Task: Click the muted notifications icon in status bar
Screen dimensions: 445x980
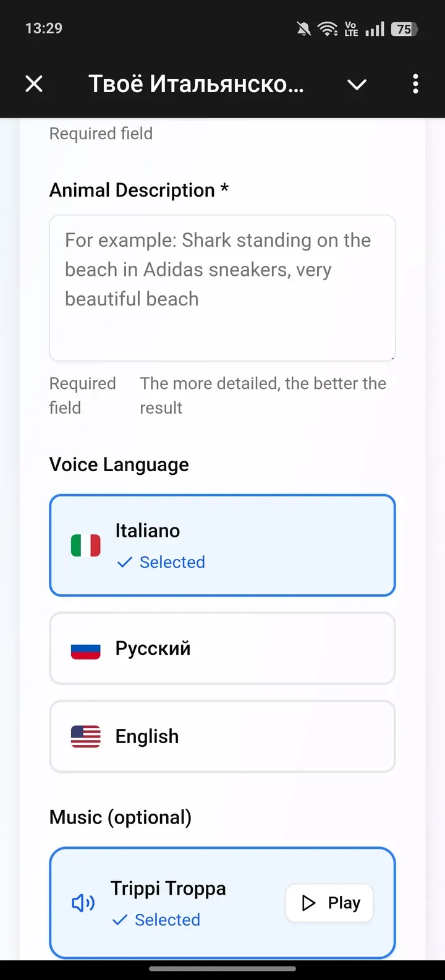Action: 302,28
